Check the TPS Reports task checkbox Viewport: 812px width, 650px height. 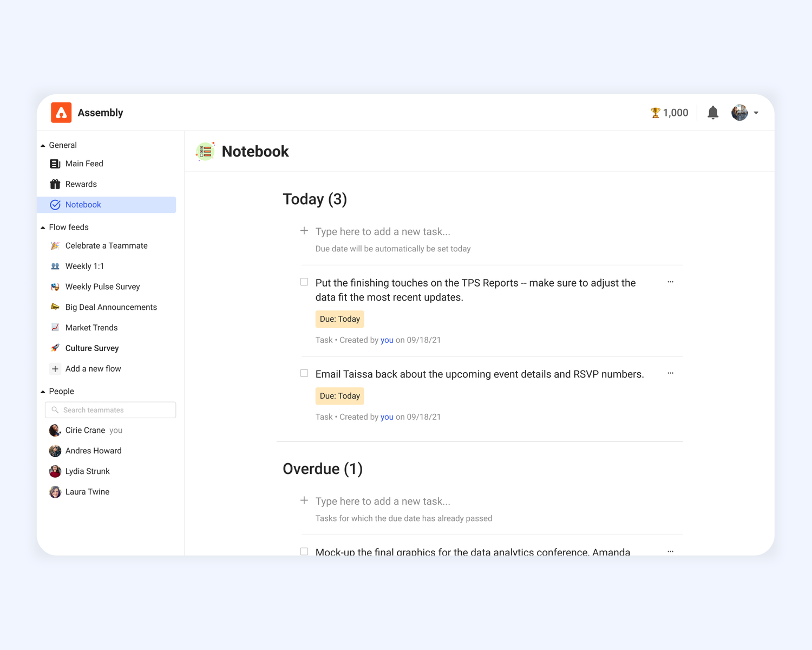pos(304,282)
